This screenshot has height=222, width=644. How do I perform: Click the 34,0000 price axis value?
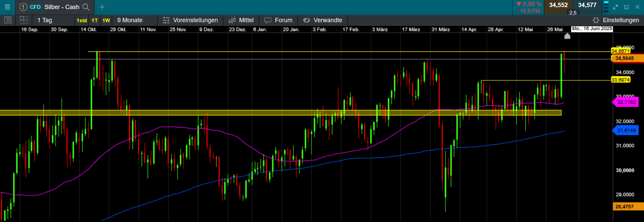pyautogui.click(x=625, y=72)
